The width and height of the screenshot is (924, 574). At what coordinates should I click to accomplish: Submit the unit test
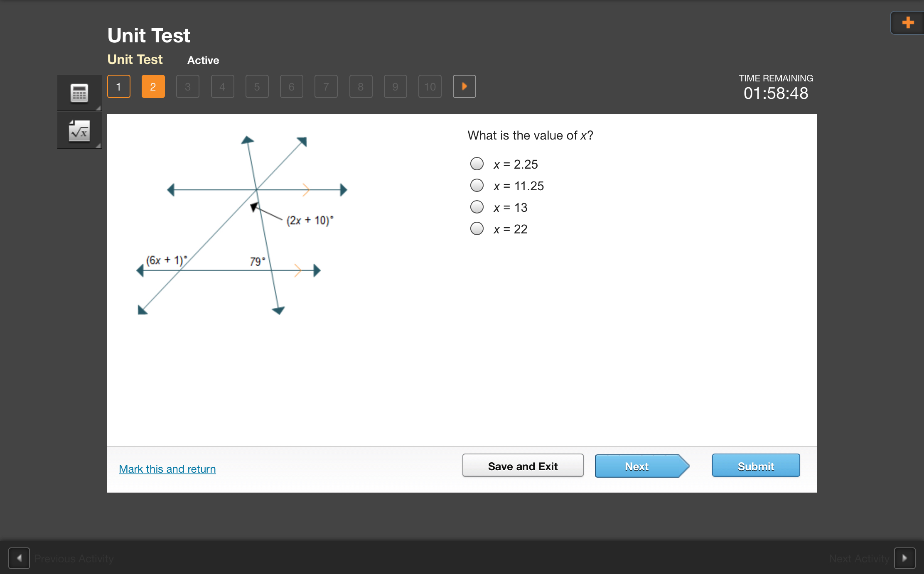coord(755,466)
